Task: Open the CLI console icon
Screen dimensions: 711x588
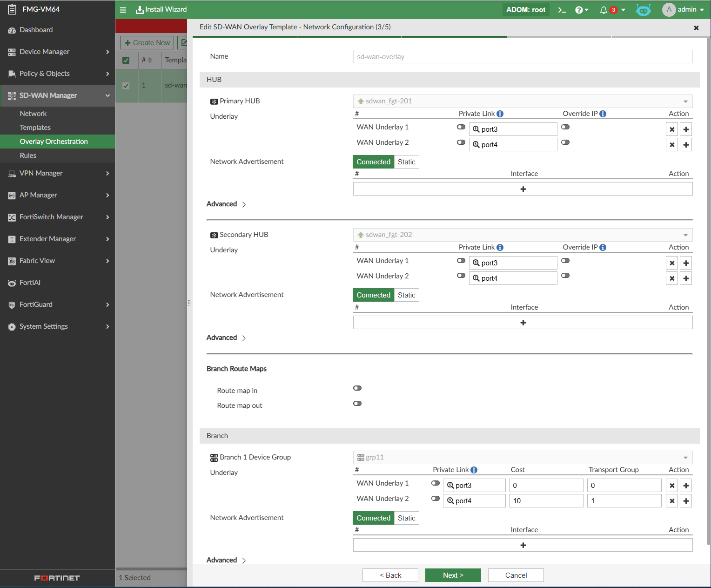Action: point(562,10)
